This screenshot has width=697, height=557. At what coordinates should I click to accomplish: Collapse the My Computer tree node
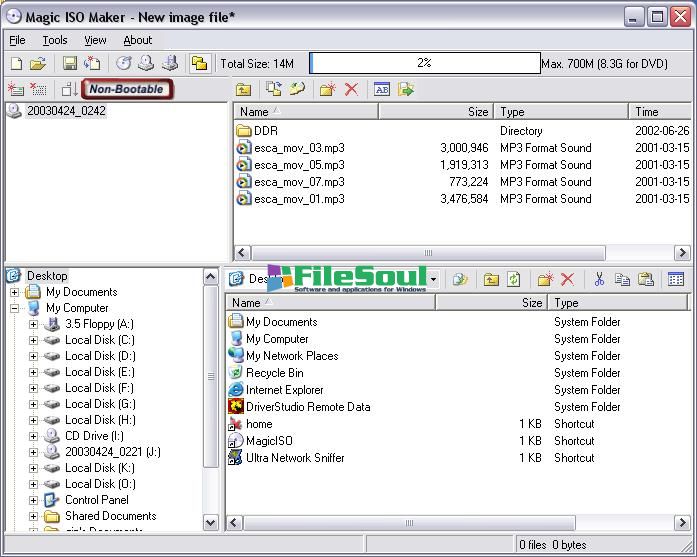point(15,308)
